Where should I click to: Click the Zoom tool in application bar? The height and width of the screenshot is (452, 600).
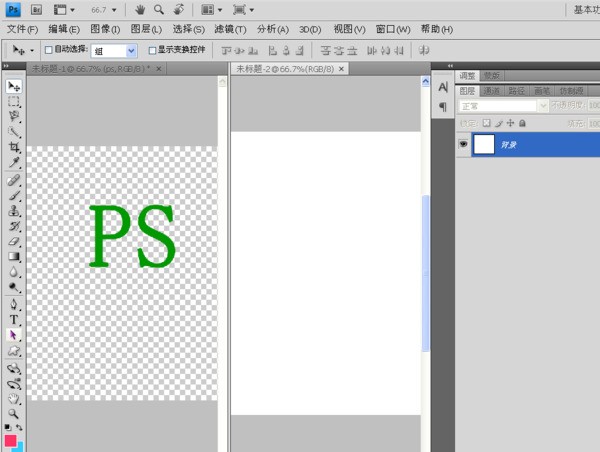click(159, 10)
